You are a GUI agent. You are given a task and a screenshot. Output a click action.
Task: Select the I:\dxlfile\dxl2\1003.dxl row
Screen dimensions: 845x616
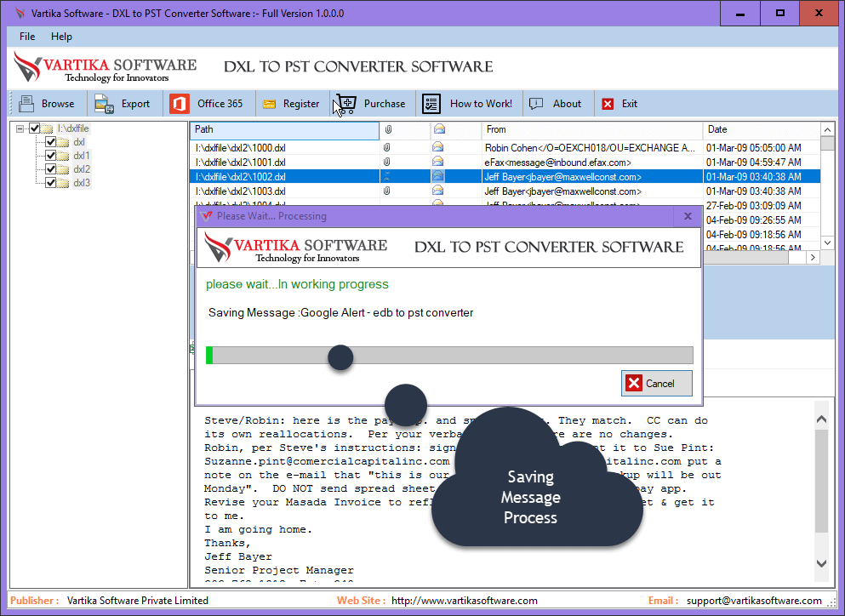[x=505, y=191]
